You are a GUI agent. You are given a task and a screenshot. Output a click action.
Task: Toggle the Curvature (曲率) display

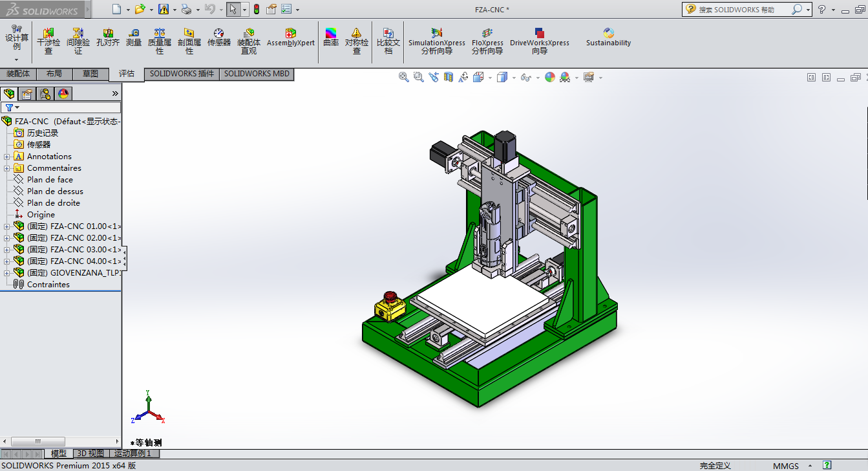(x=331, y=38)
